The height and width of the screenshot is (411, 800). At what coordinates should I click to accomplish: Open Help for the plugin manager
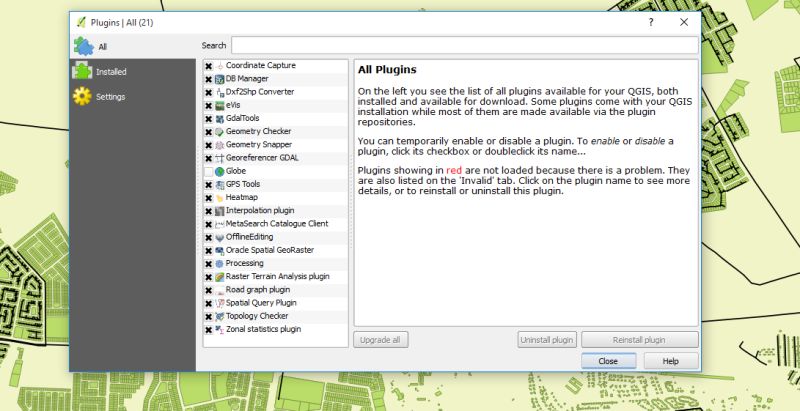coord(671,361)
